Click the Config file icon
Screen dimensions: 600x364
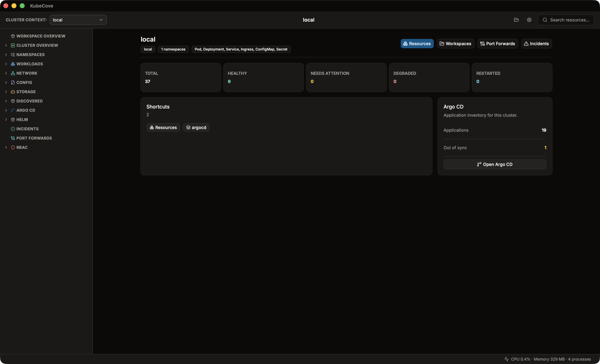pyautogui.click(x=13, y=82)
